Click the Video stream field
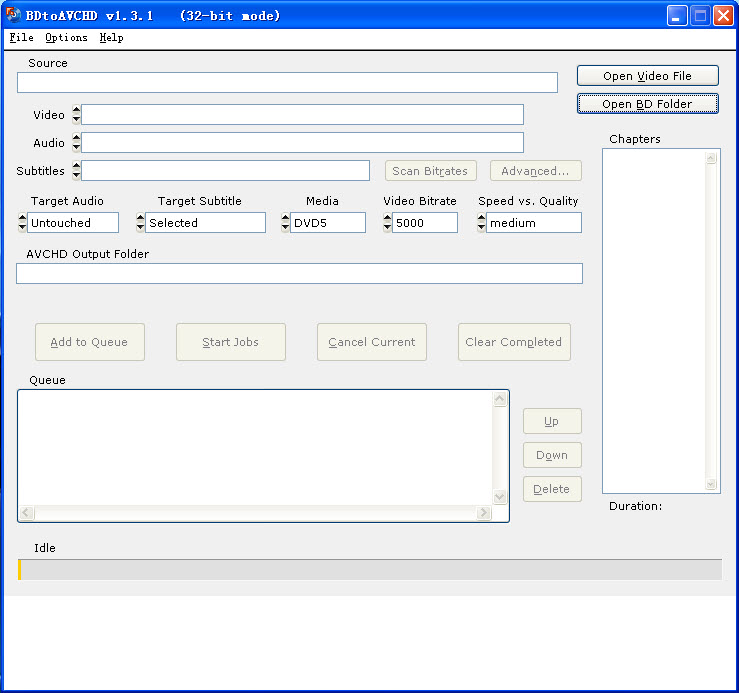Screen dimensions: 739x693 pyautogui.click(x=302, y=115)
